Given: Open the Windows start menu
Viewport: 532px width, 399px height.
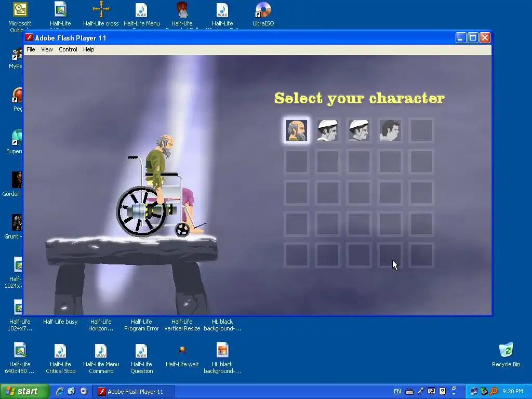Looking at the screenshot, I should 24,391.
